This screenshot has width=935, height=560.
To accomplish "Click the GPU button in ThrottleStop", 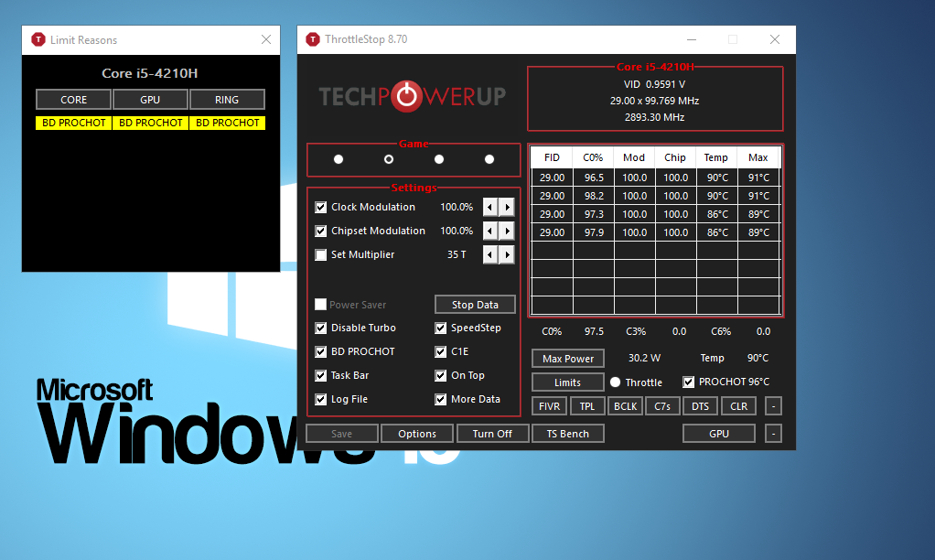I will click(719, 434).
